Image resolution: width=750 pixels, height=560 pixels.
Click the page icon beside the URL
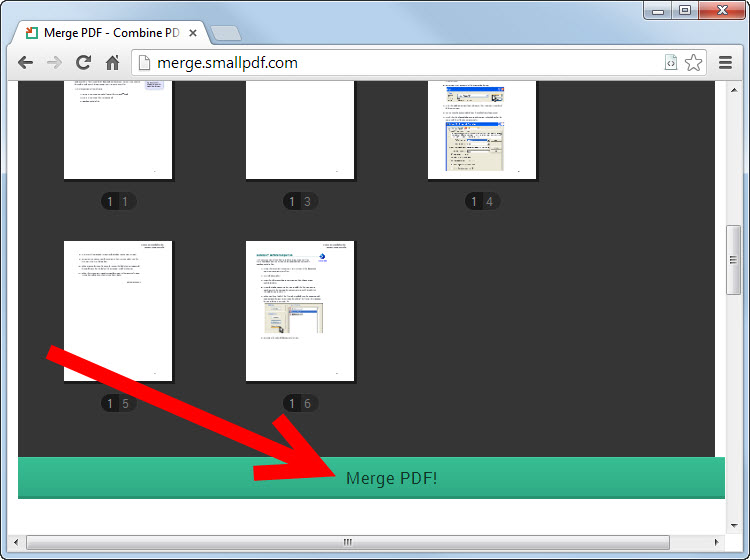click(x=144, y=63)
